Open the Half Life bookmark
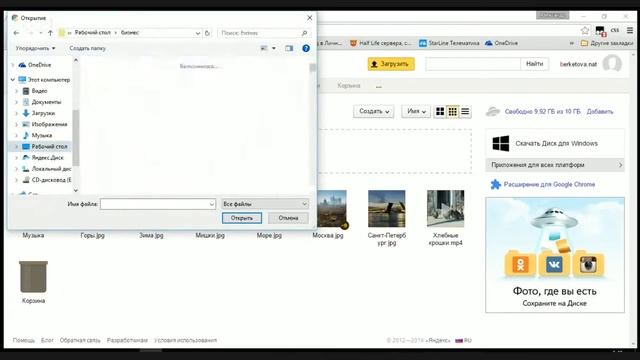Viewport: 640px width, 360px height. (381, 43)
